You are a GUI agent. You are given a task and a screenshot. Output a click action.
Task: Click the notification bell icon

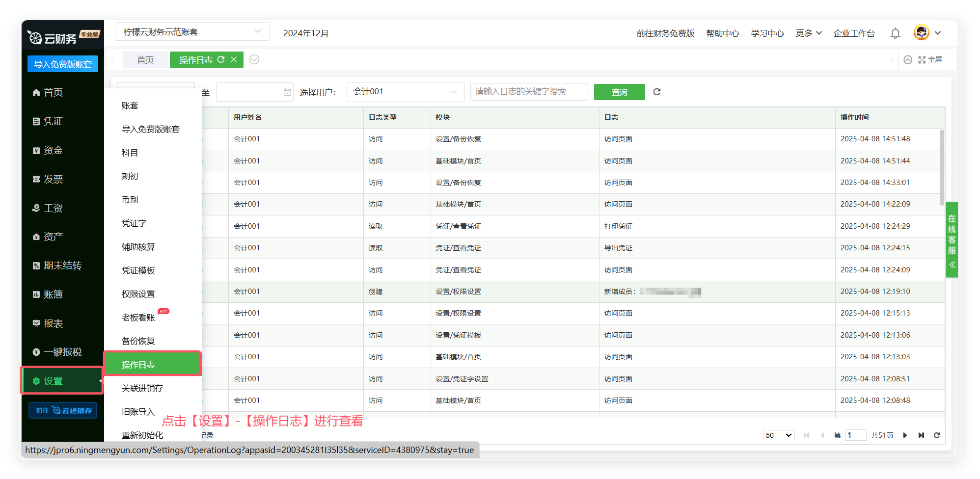[x=895, y=33]
